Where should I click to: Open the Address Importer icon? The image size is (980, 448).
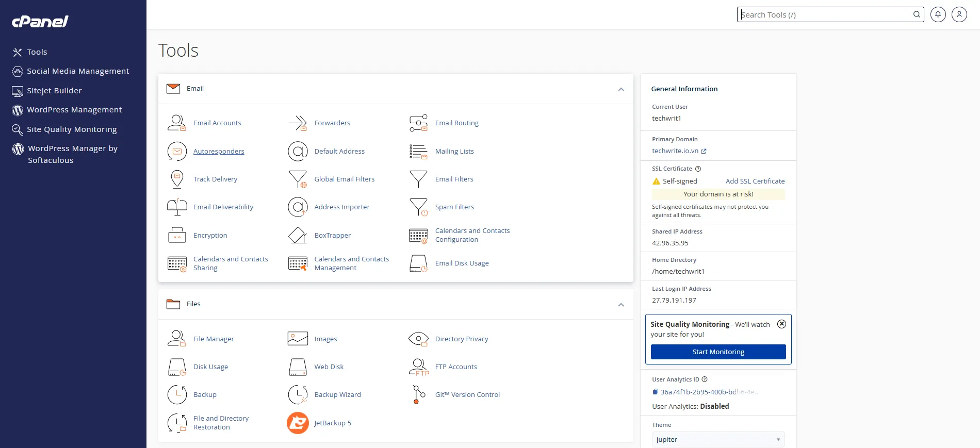tap(298, 207)
